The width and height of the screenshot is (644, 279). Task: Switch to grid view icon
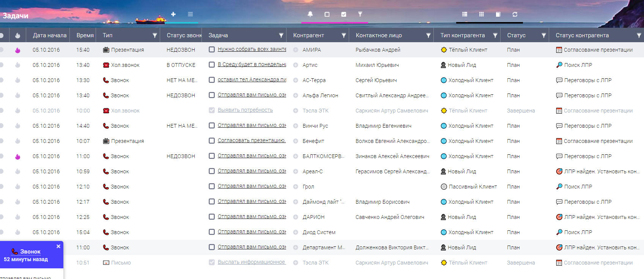(x=481, y=14)
